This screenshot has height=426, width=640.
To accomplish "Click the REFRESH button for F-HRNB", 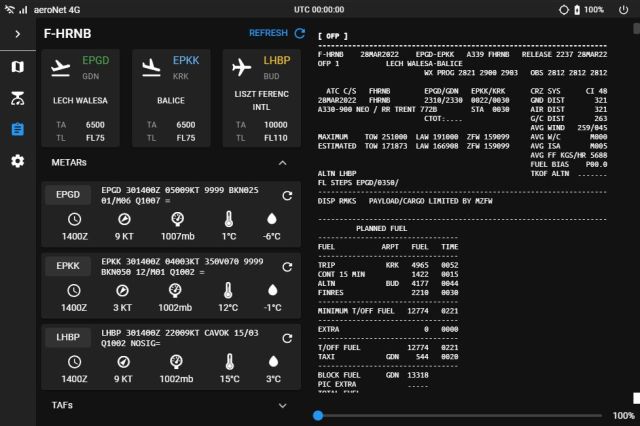I will (277, 33).
